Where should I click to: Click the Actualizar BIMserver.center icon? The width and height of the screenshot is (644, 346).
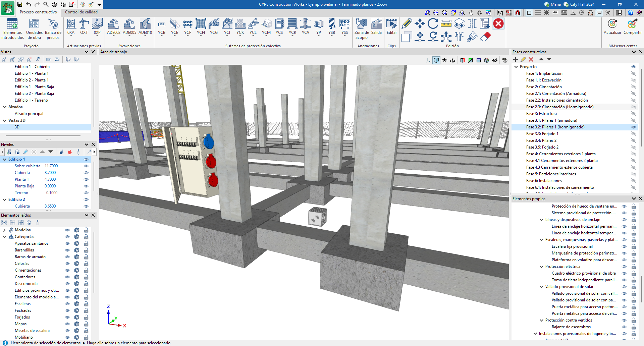[612, 26]
